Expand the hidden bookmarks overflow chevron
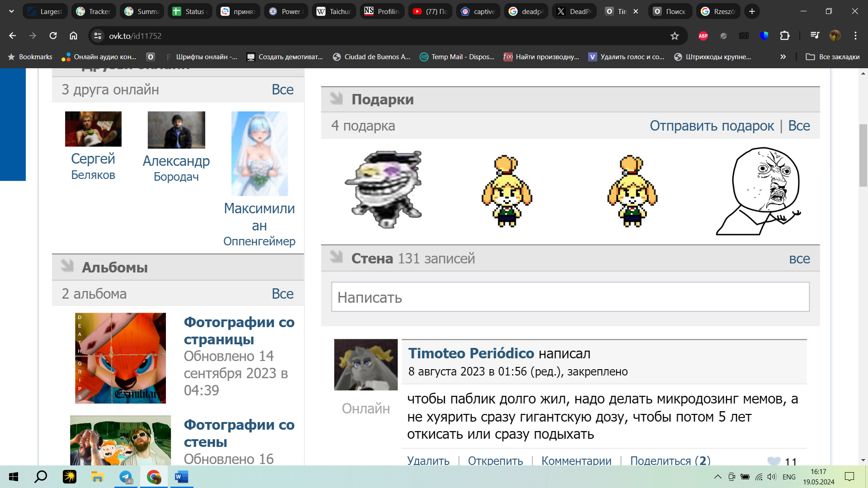868x488 pixels. [x=783, y=57]
